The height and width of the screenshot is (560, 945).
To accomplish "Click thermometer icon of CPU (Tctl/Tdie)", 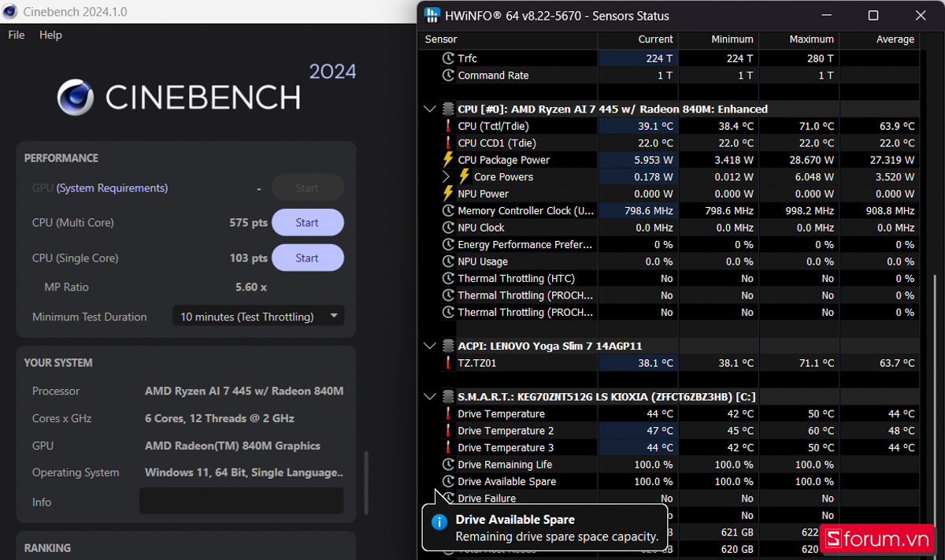I will pos(448,126).
